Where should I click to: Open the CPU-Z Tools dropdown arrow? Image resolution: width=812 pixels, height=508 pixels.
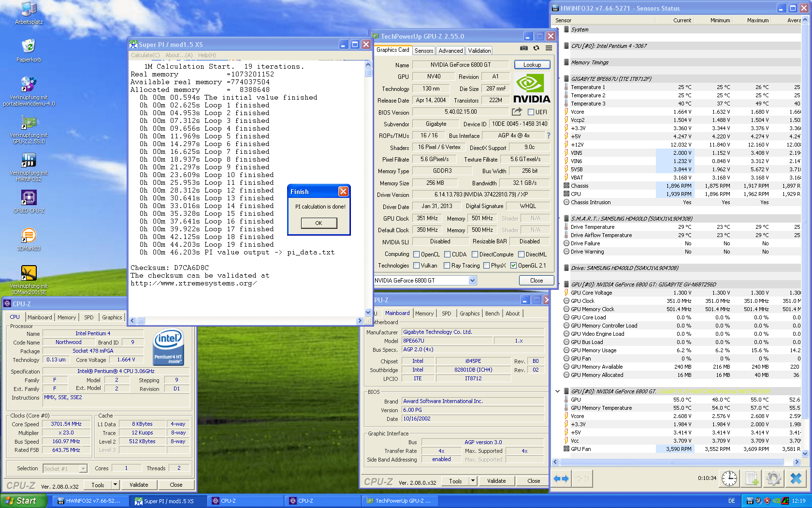pos(115,485)
